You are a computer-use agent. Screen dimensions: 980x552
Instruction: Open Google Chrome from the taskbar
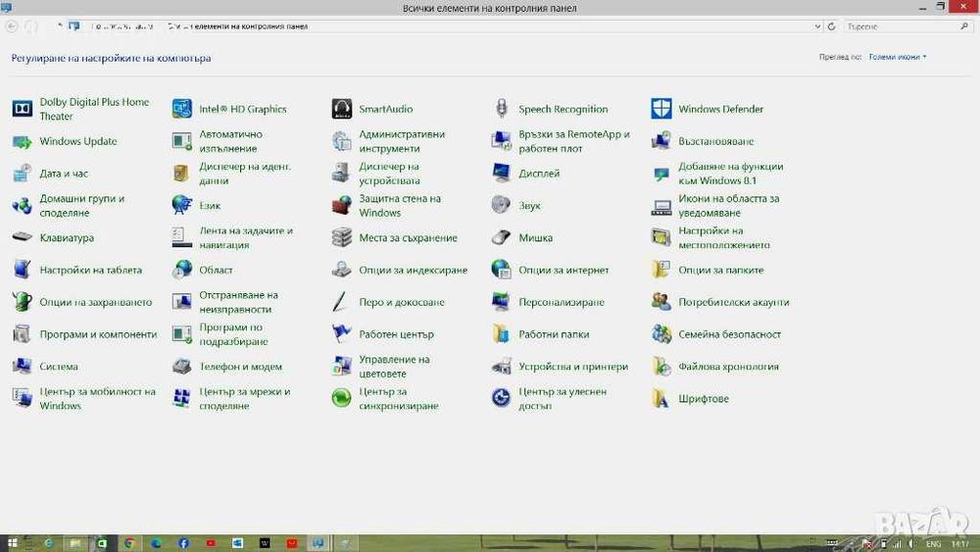click(x=129, y=542)
